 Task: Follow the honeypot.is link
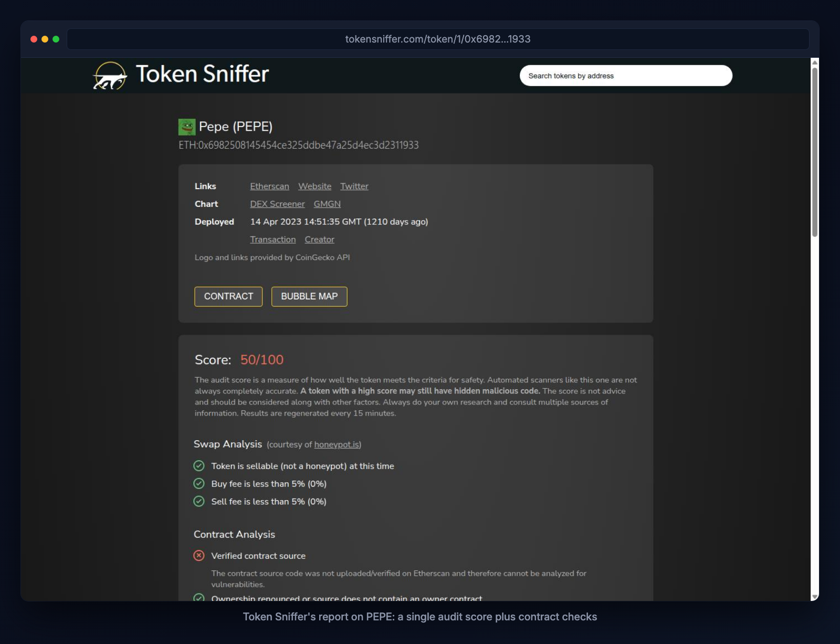(x=337, y=444)
